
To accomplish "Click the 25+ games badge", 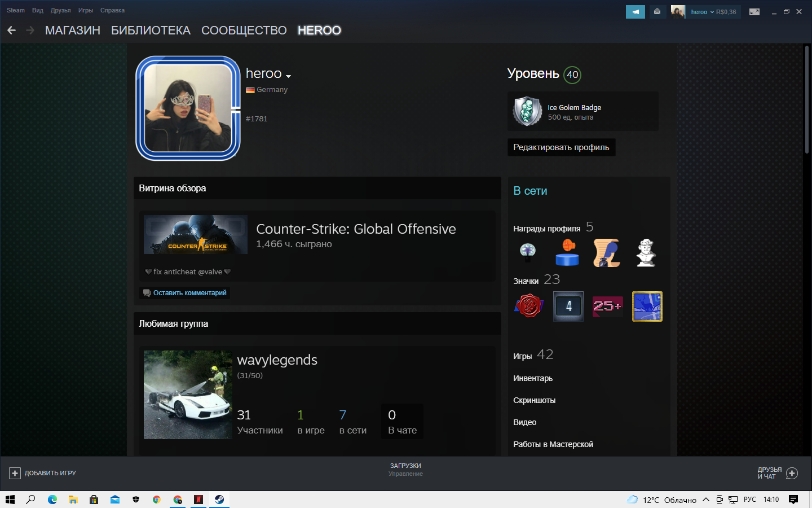I will (x=608, y=306).
